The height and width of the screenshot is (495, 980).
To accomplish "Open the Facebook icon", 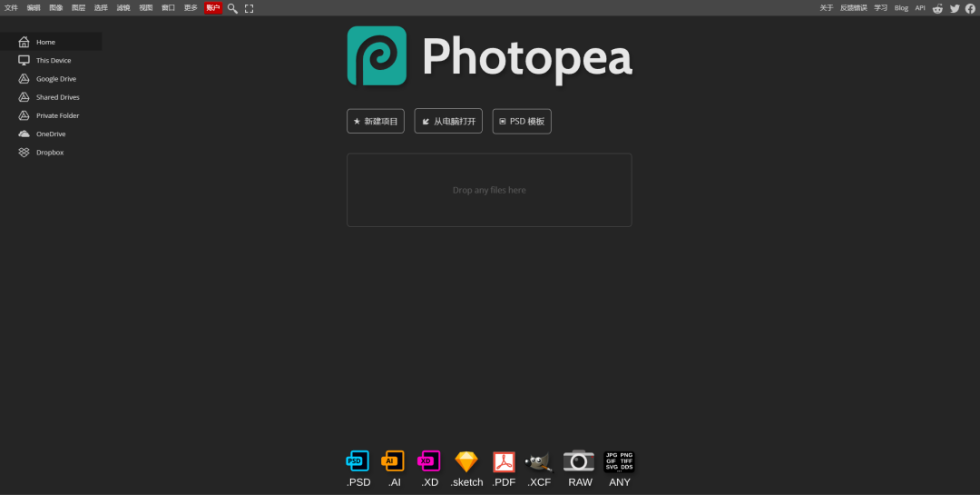I will tap(970, 8).
